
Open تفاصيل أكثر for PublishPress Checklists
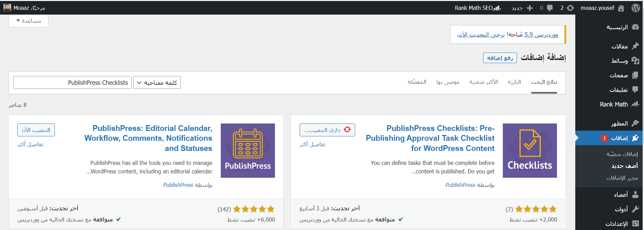[312, 145]
